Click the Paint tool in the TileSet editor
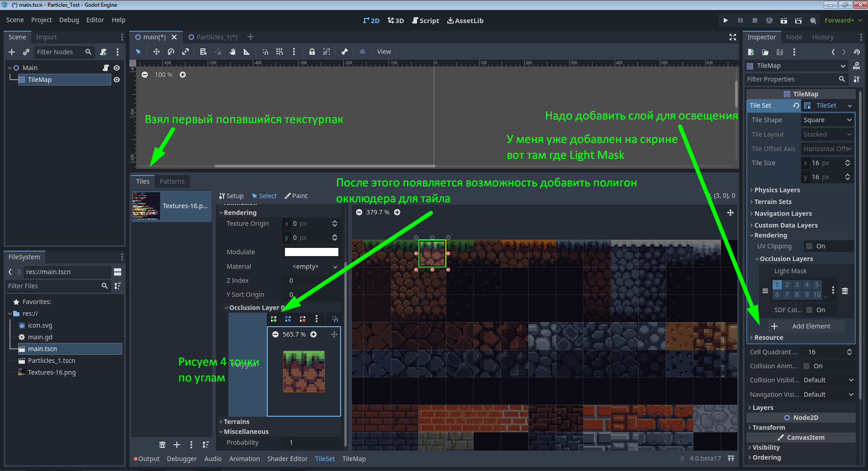The width and height of the screenshot is (868, 471). pyautogui.click(x=296, y=195)
